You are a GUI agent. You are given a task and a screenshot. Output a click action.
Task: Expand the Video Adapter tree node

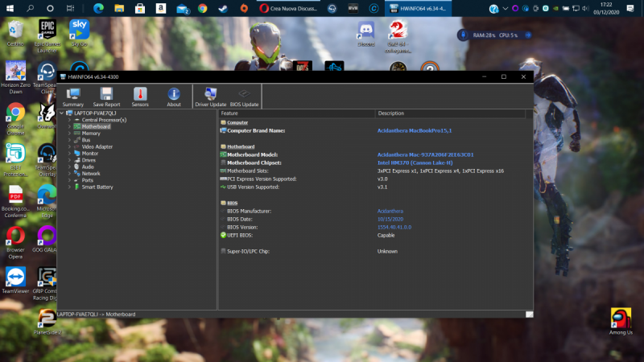(69, 146)
